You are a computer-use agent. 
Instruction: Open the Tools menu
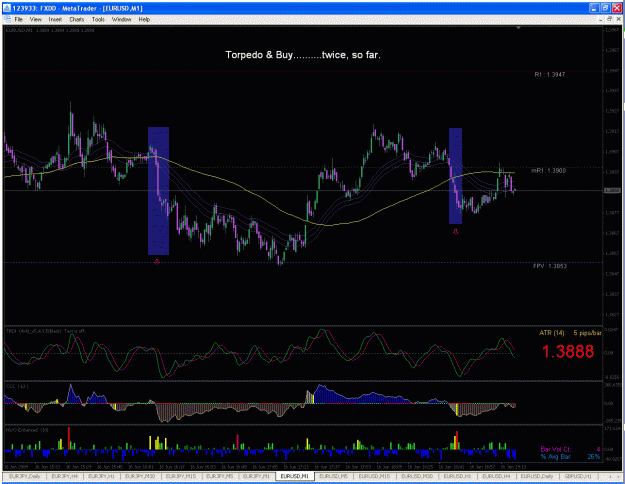click(98, 19)
